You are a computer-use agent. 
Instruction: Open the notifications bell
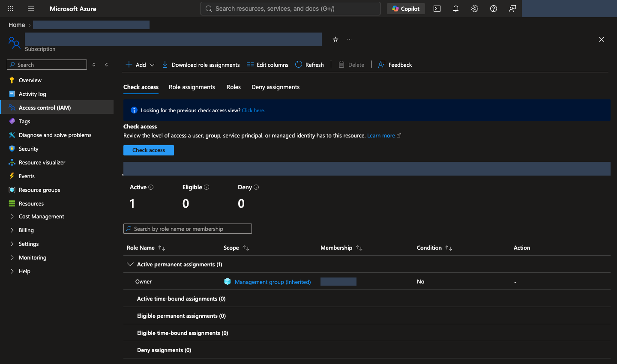pos(456,9)
